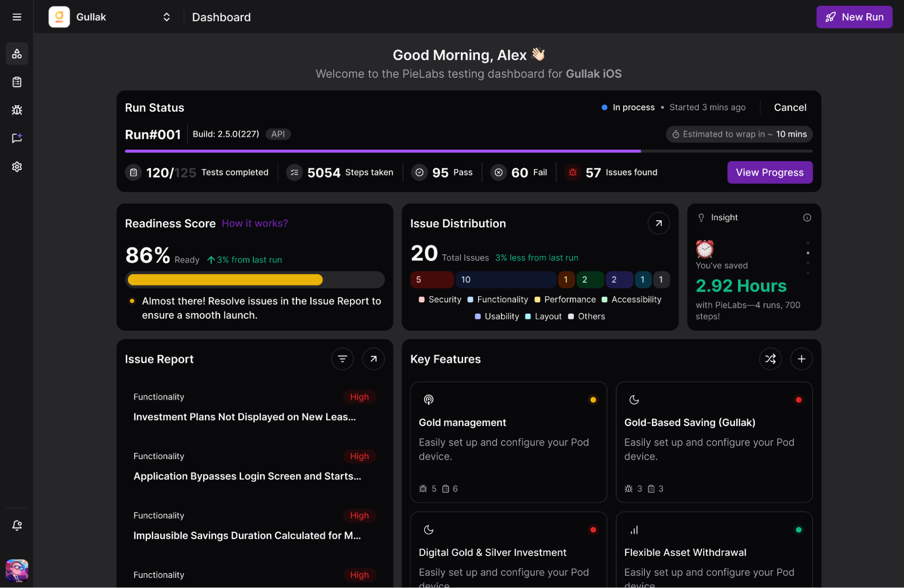Select the green Accessibility segment showing 2
This screenshot has height=588, width=904.
click(x=590, y=280)
